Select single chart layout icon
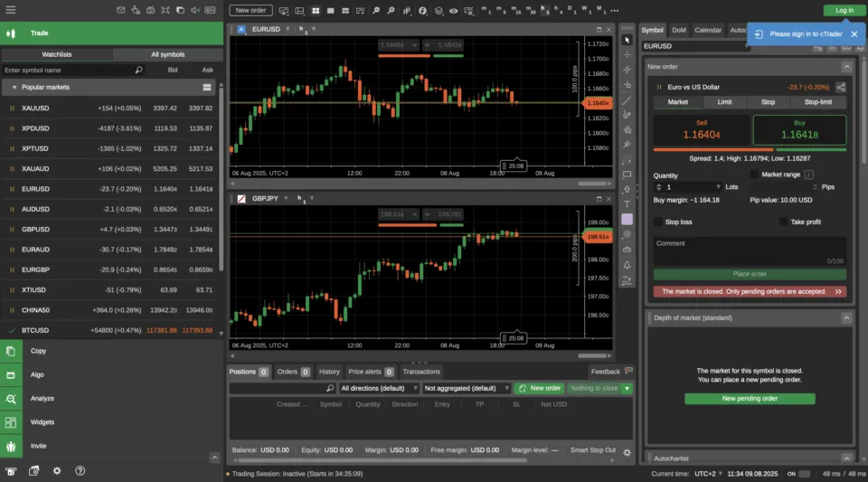Image resolution: width=868 pixels, height=482 pixels. point(331,11)
